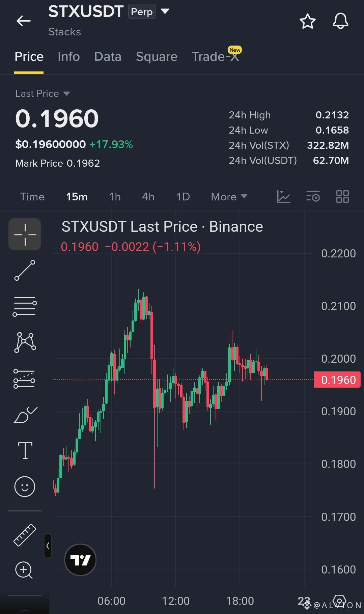This screenshot has height=614, width=364.
Task: Tap the 24h Low value 0.1658
Action: click(332, 130)
